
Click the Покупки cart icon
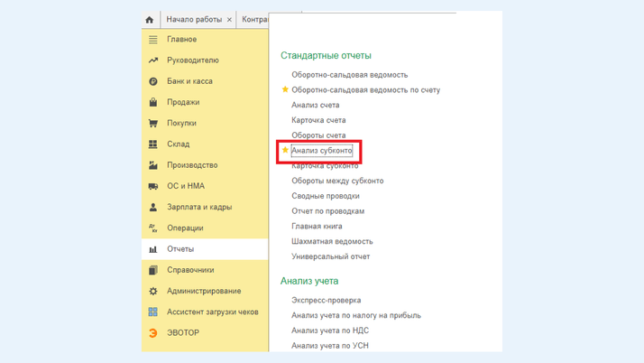[152, 123]
